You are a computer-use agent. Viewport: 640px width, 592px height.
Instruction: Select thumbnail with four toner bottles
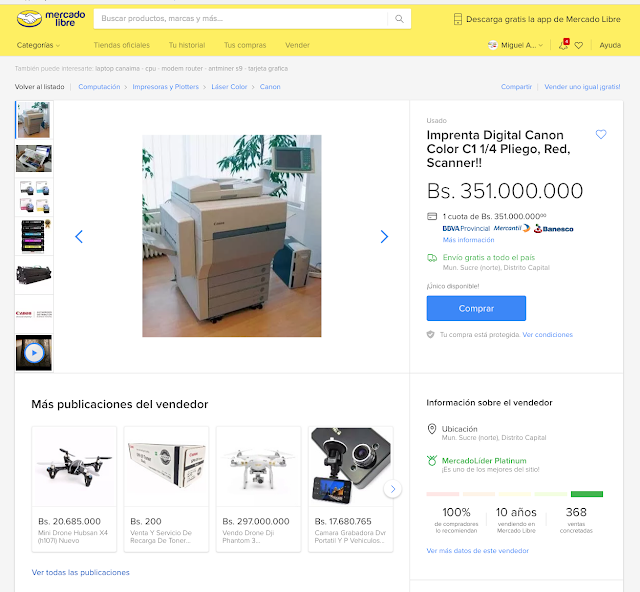[34, 197]
